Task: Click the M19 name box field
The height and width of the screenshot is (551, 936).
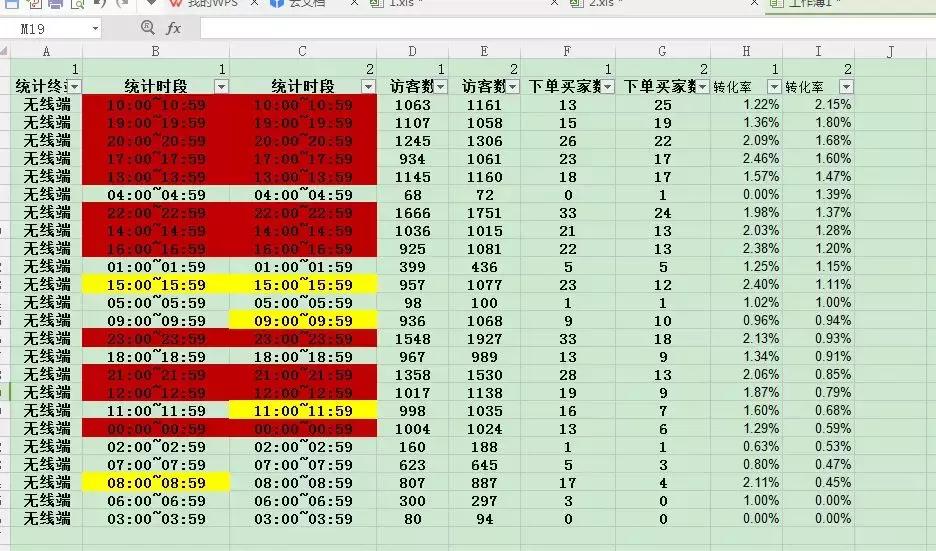Action: tap(45, 29)
